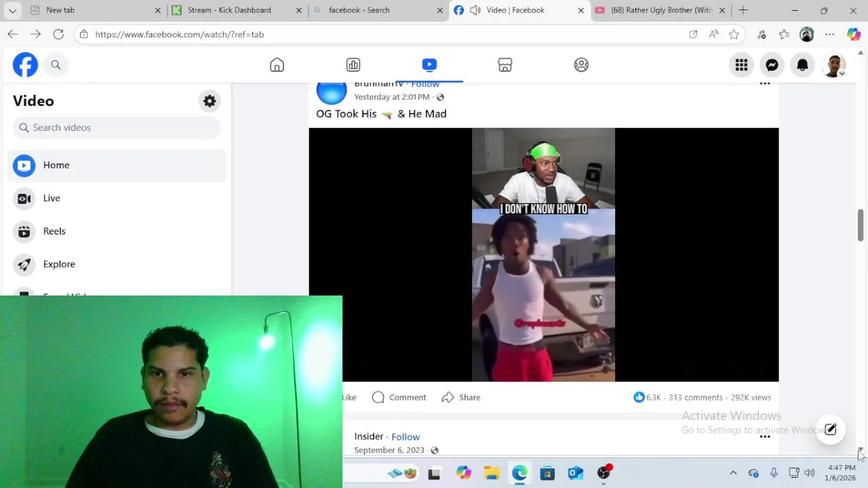Close the Stream - Kick Dashboard tab
Screen dimensions: 868x488
tap(298, 10)
